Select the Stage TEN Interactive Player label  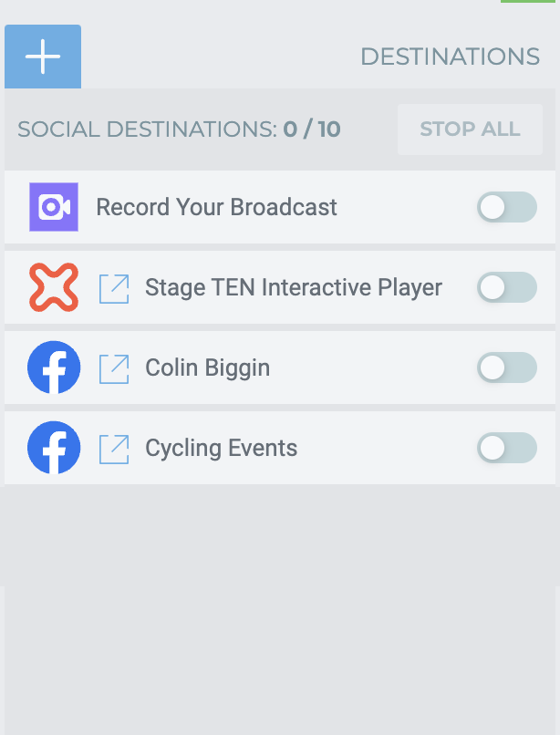[294, 288]
